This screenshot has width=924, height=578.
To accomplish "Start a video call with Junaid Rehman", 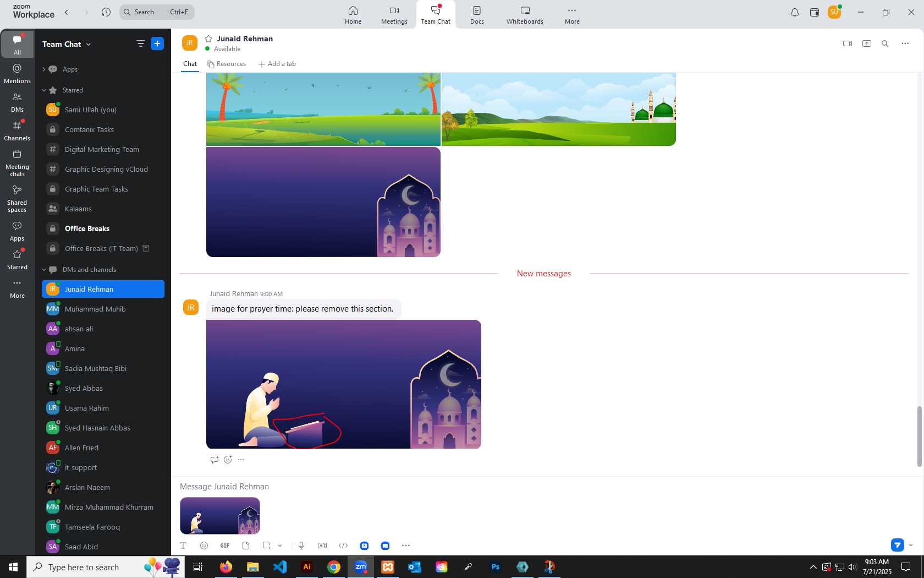I will tap(848, 43).
